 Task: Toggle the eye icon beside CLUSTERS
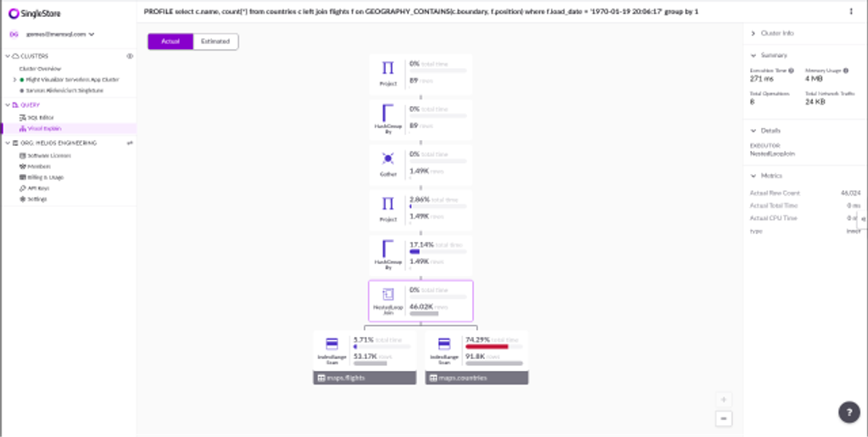coord(130,56)
